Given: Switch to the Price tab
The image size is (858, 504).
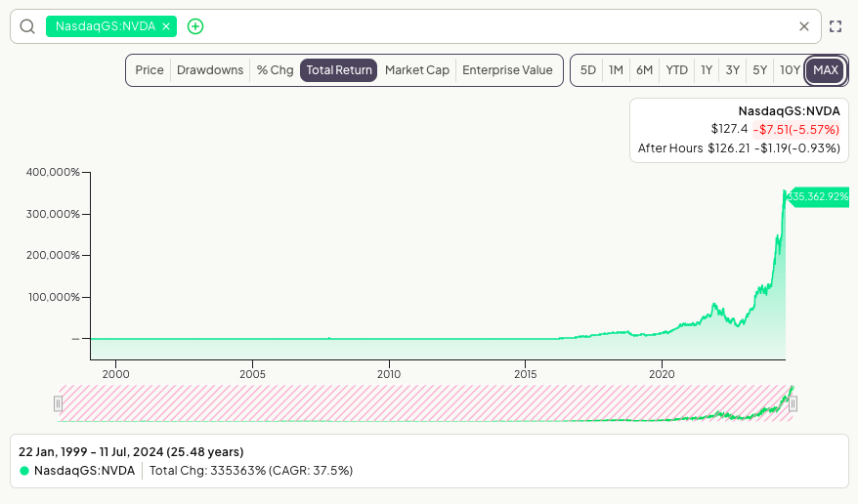Looking at the screenshot, I should pyautogui.click(x=150, y=70).
